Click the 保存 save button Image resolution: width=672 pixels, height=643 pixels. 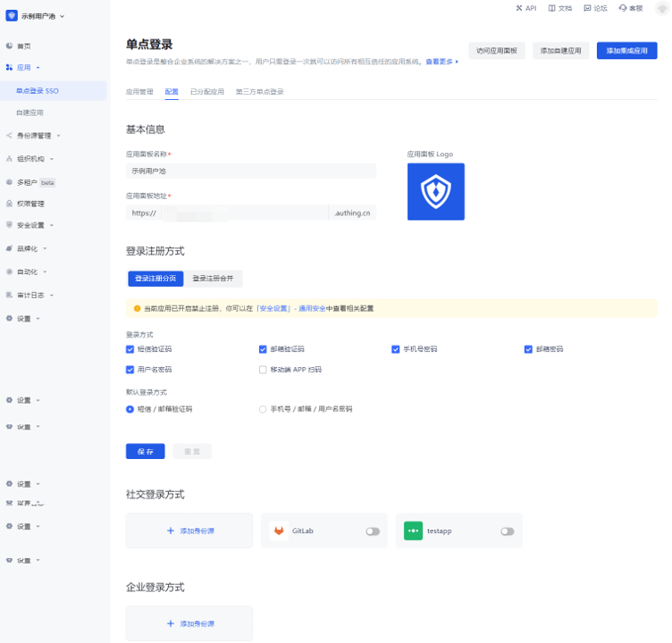click(145, 451)
